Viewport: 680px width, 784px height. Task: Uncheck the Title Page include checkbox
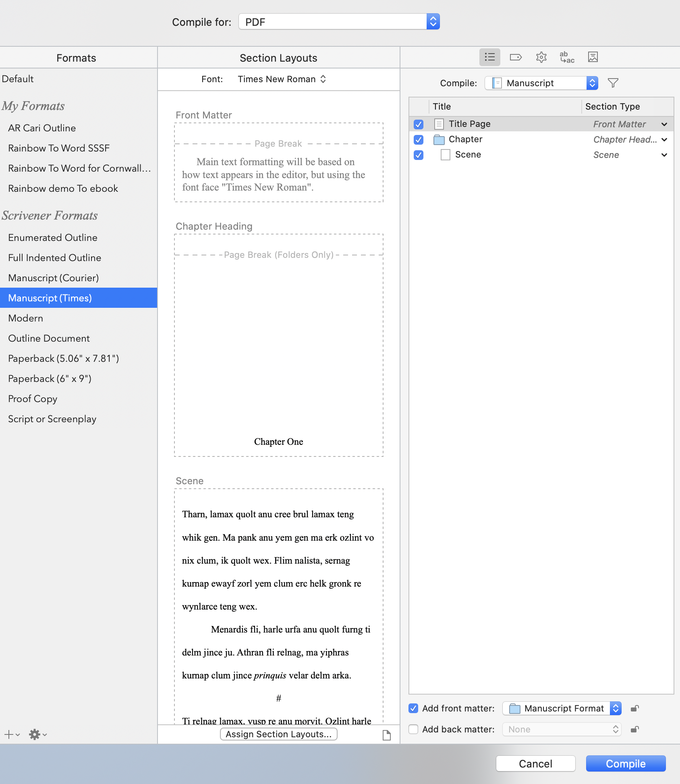coord(419,124)
